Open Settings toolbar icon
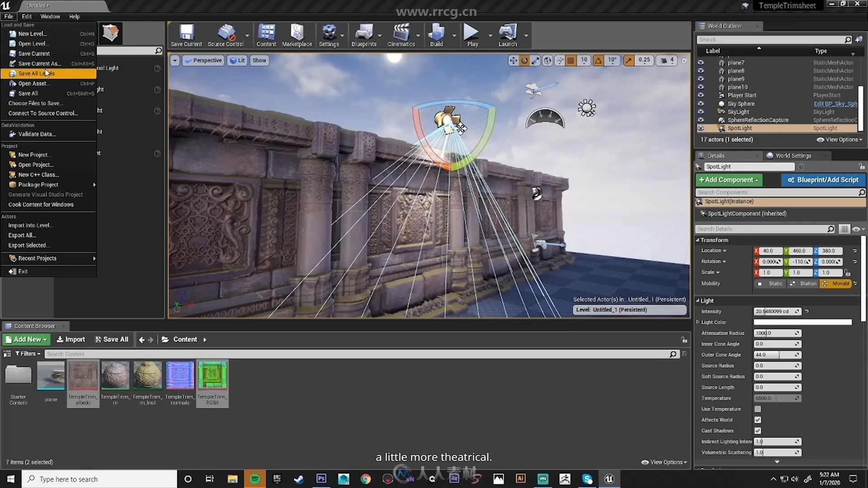This screenshot has width=868, height=488. pos(329,35)
